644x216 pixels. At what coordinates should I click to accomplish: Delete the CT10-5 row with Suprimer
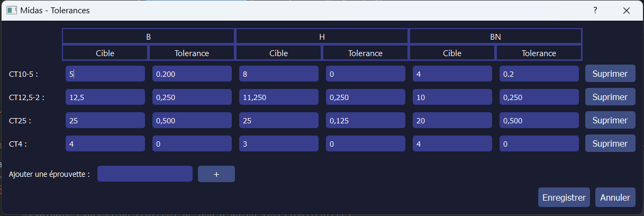tap(610, 74)
